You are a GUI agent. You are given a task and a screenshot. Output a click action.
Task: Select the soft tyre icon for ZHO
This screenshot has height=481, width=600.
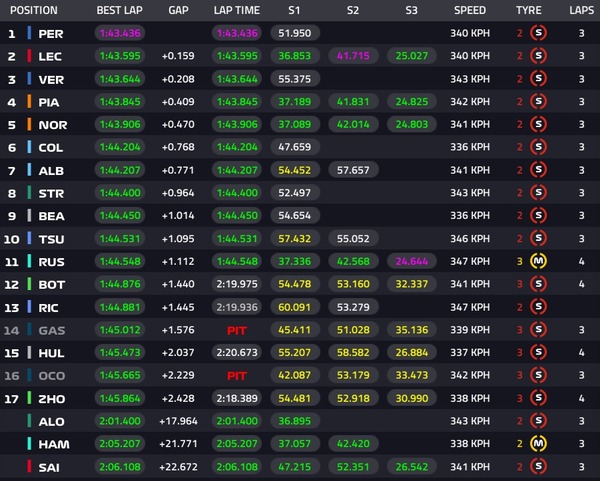[538, 398]
